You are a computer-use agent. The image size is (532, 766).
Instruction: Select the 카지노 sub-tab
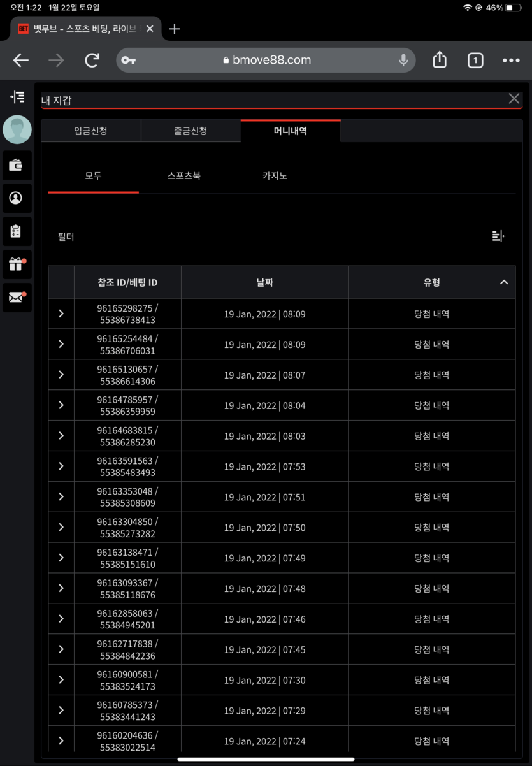click(x=275, y=175)
